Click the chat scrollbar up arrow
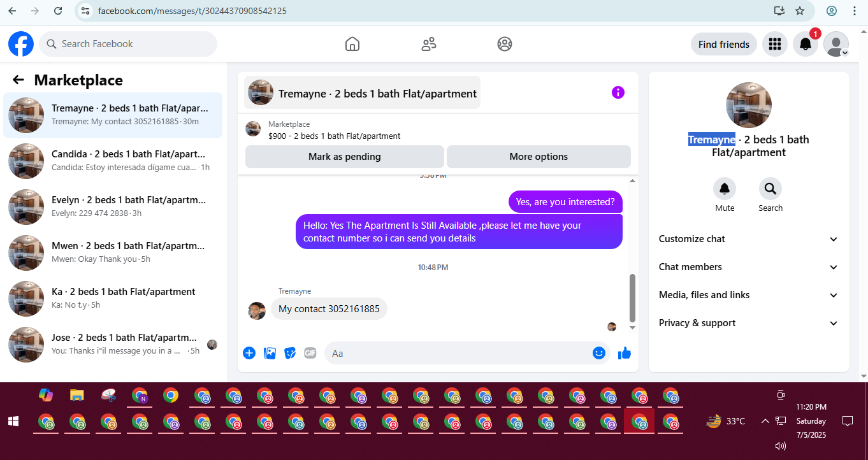This screenshot has height=460, width=868. coord(633,182)
